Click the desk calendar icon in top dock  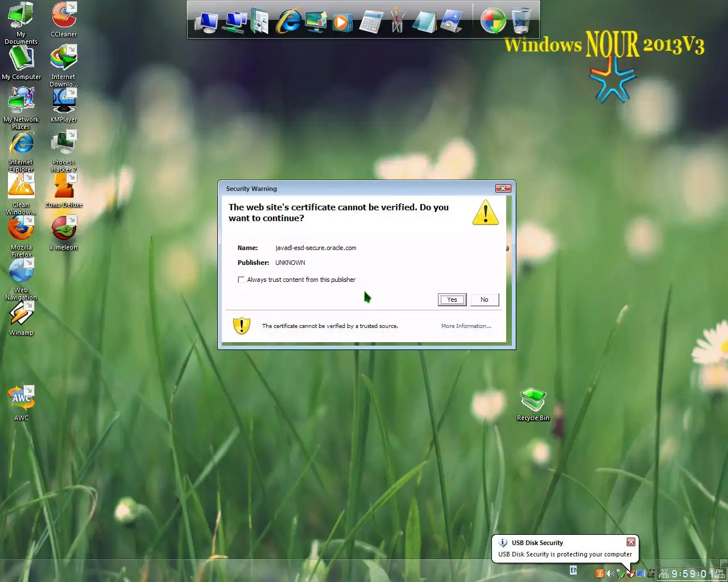click(452, 20)
